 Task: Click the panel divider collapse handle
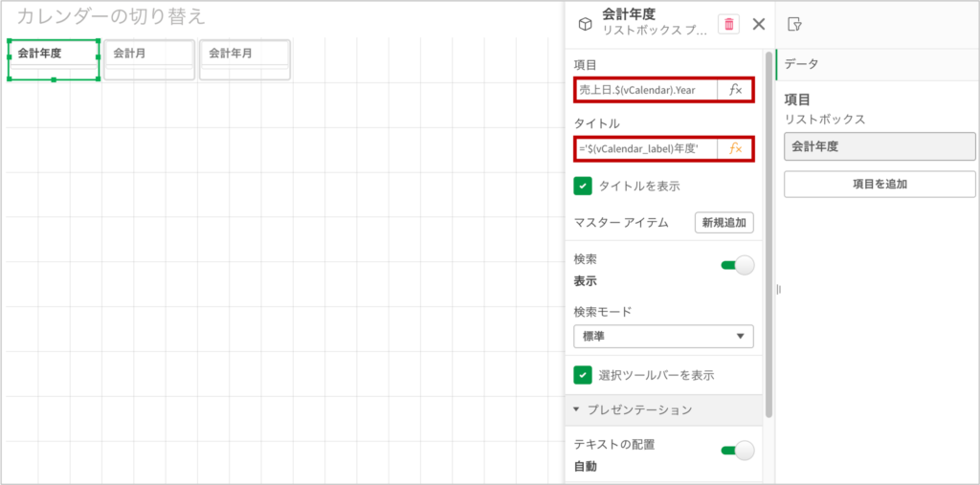point(778,289)
